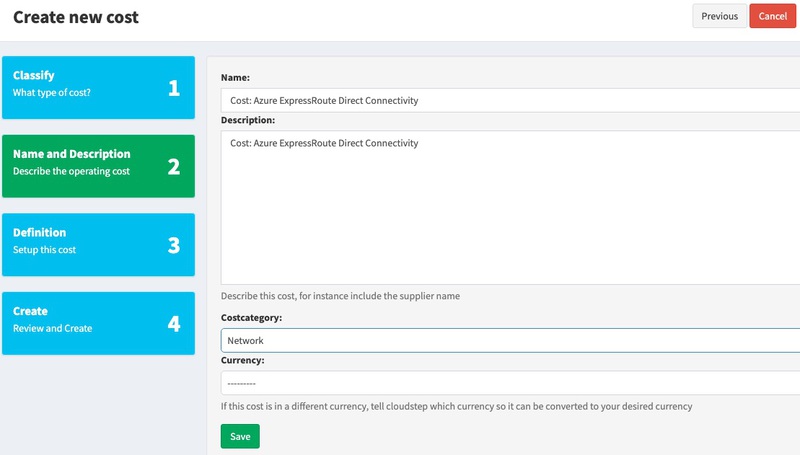The height and width of the screenshot is (455, 800).
Task: Focus the Description text area
Action: [510, 208]
